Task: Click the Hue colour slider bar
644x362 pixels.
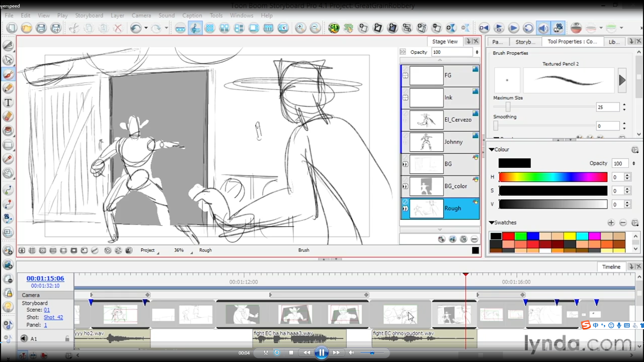Action: 553,177
